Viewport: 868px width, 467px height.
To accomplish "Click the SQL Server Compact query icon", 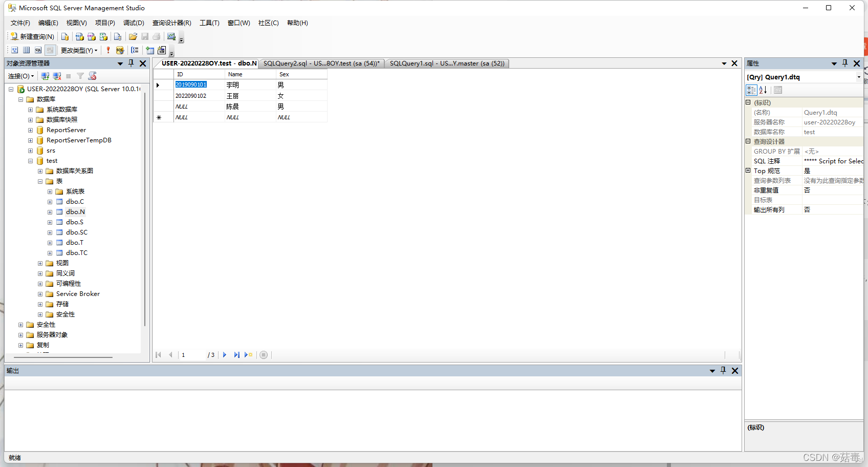I will [118, 36].
